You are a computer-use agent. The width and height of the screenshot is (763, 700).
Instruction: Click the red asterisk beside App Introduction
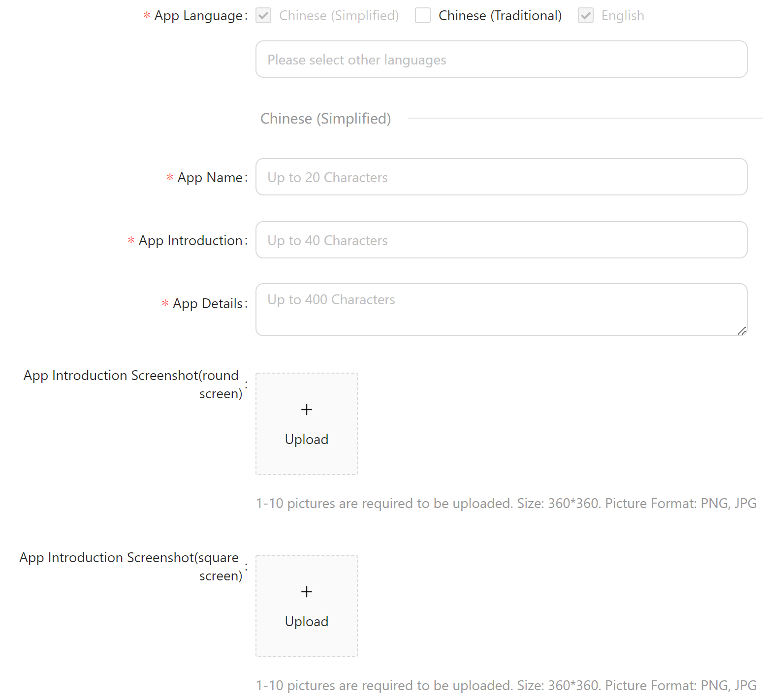coord(131,241)
